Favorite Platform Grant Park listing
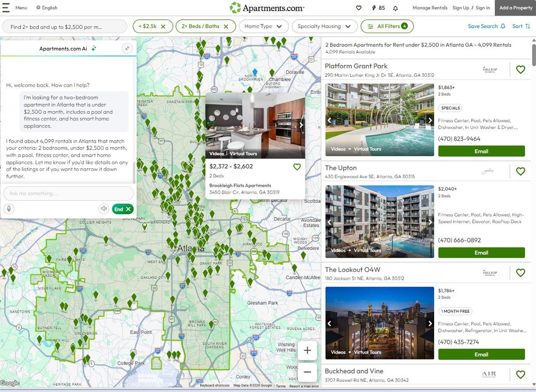This screenshot has height=392, width=536. click(520, 70)
